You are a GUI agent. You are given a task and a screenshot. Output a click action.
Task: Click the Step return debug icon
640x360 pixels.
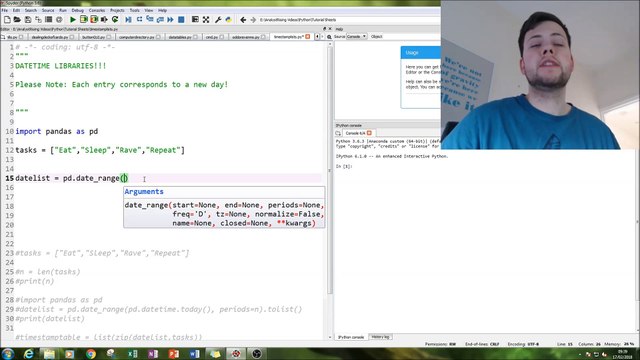pyautogui.click(x=160, y=20)
